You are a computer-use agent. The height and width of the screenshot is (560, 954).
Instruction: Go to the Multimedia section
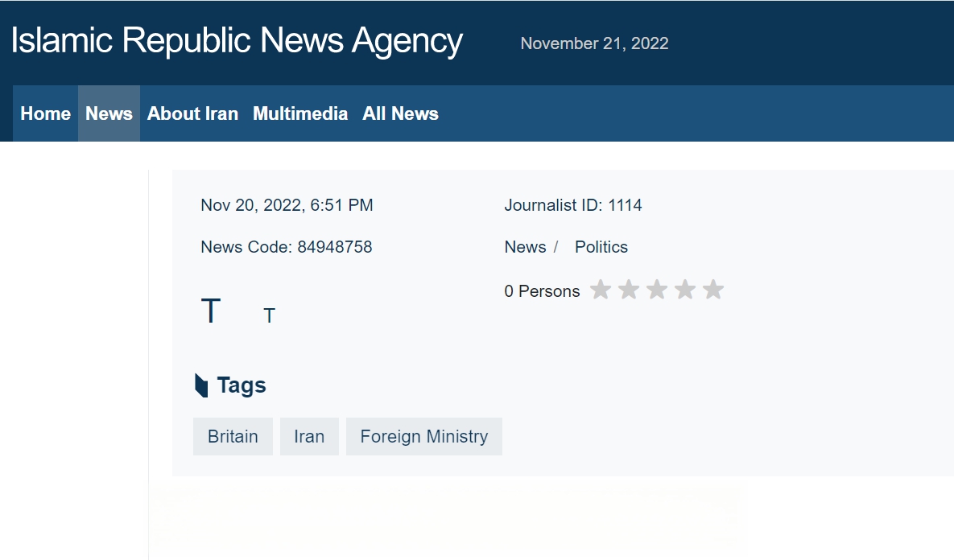[300, 113]
